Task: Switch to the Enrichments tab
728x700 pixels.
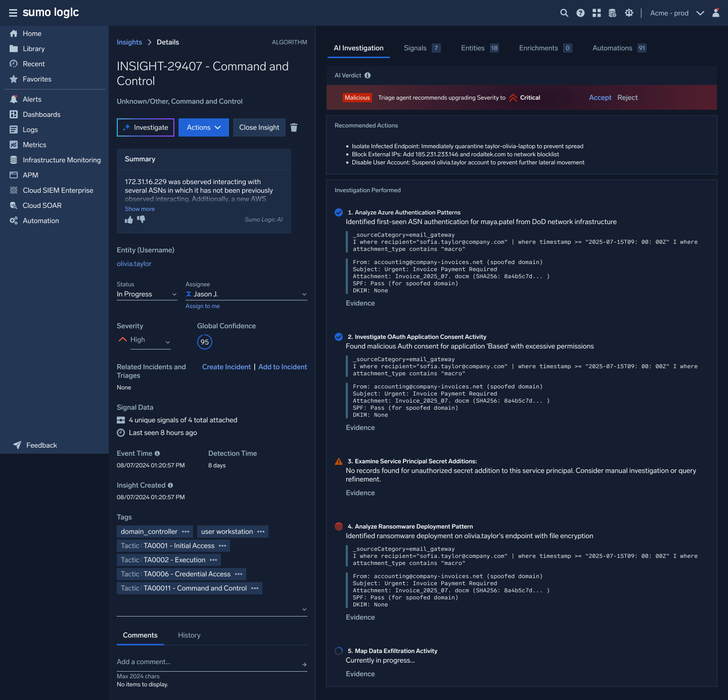Action: [x=545, y=48]
